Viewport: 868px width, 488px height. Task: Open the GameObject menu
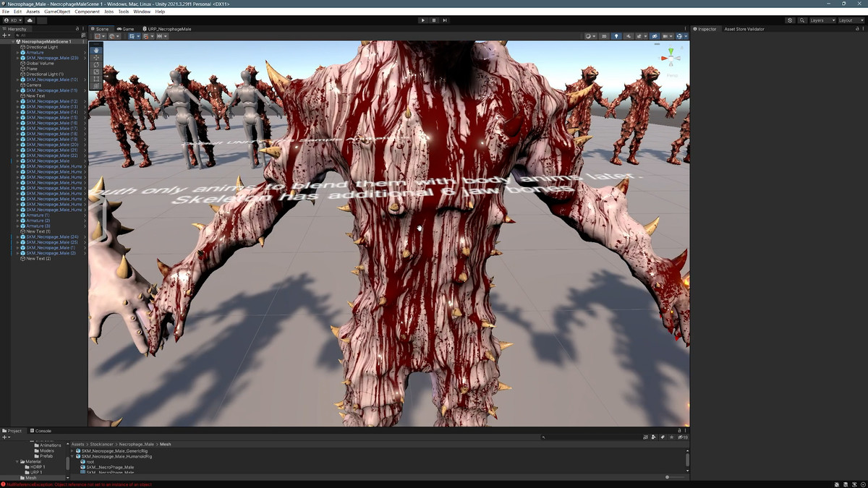click(x=57, y=12)
